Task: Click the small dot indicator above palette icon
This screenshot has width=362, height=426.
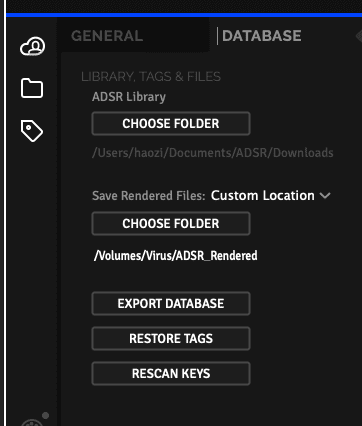Action: [x=46, y=415]
